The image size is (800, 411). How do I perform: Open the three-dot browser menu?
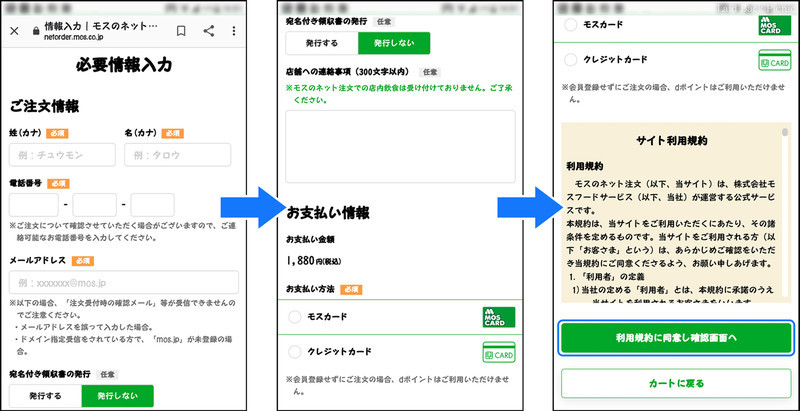tap(234, 31)
